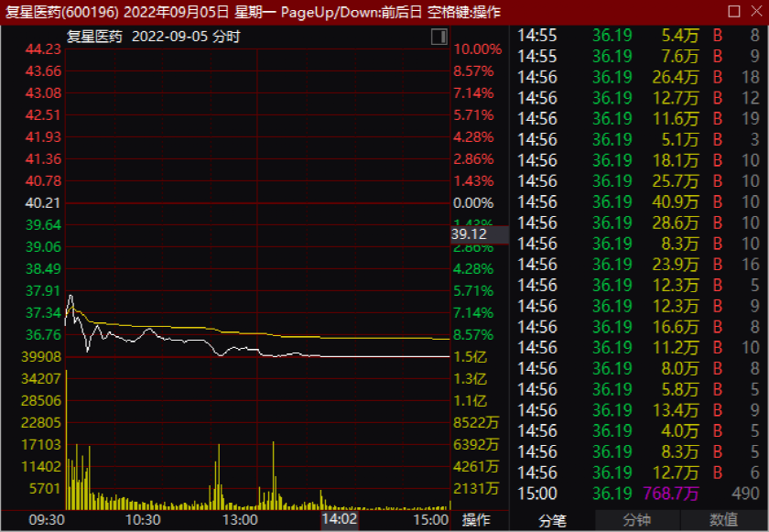Close the 复星医药 intraday window
Image resolution: width=769 pixels, height=532 pixels.
pos(755,11)
